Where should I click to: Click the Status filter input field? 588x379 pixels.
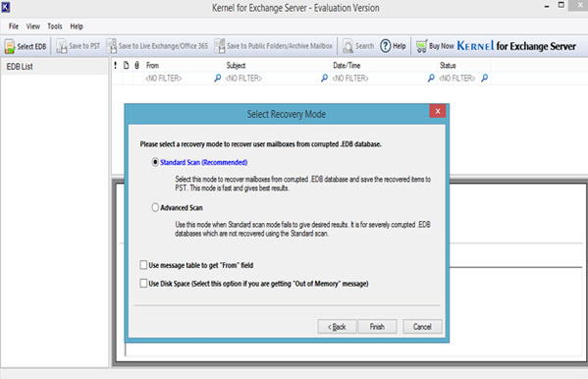click(x=459, y=78)
